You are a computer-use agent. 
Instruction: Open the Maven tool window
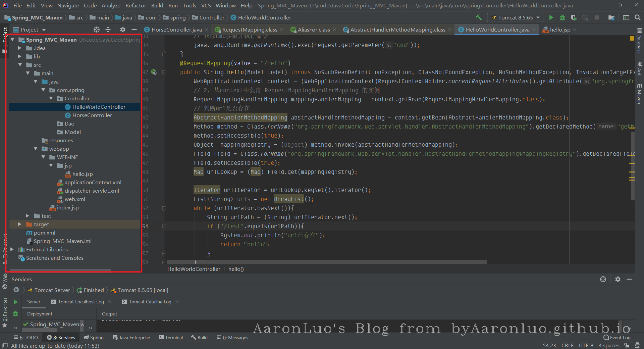pyautogui.click(x=639, y=94)
